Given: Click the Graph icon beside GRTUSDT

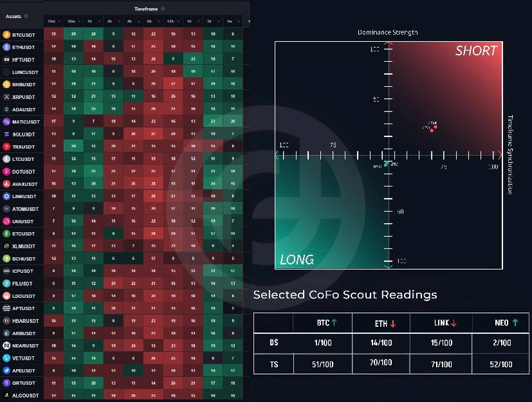Looking at the screenshot, I should 6,383.
